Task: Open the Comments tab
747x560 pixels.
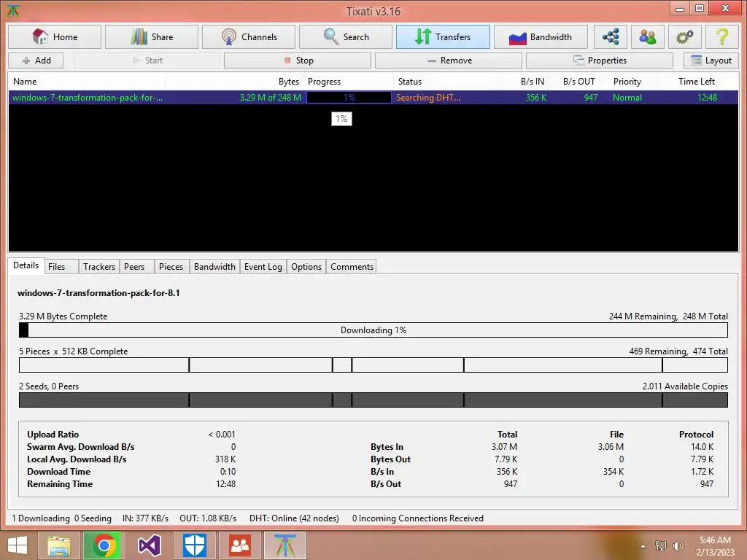Action: pos(352,267)
